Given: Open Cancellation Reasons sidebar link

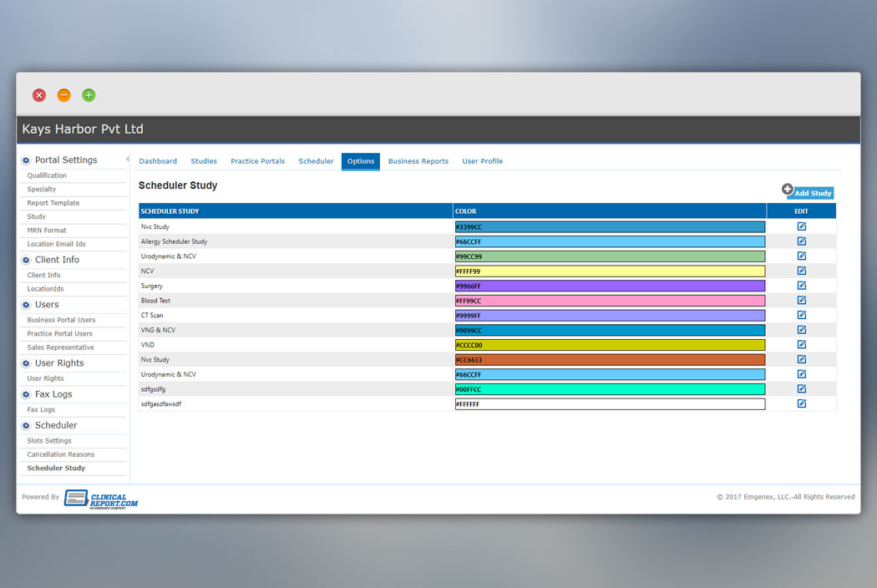Looking at the screenshot, I should click(x=60, y=454).
